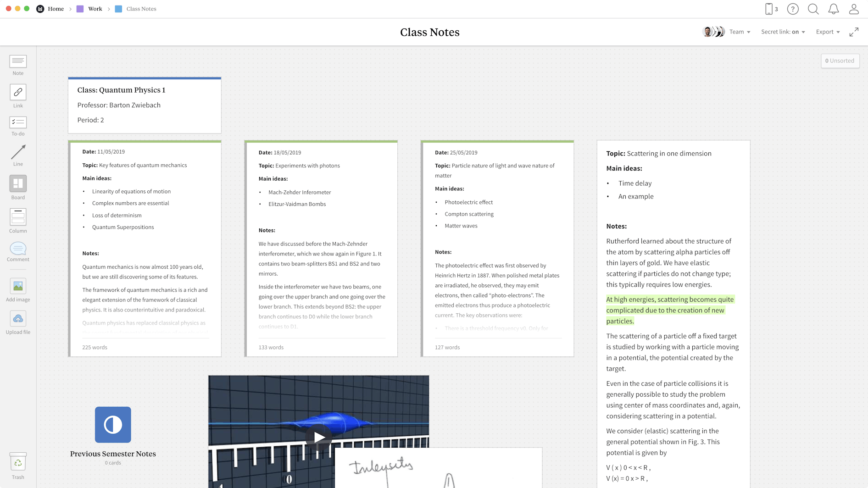Open the Trash at the bottom sidebar

click(x=18, y=465)
